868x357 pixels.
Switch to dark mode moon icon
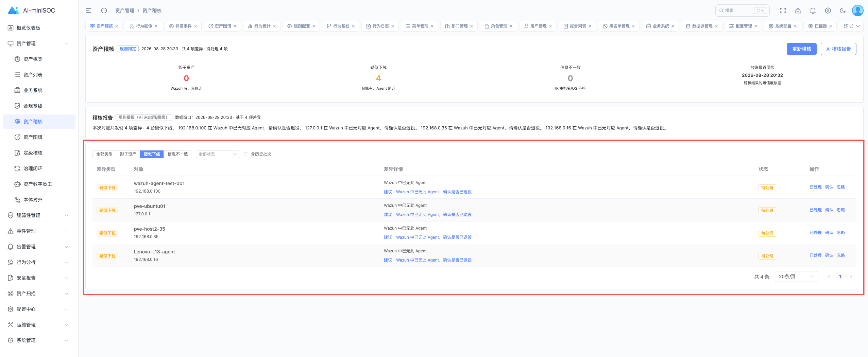click(843, 11)
